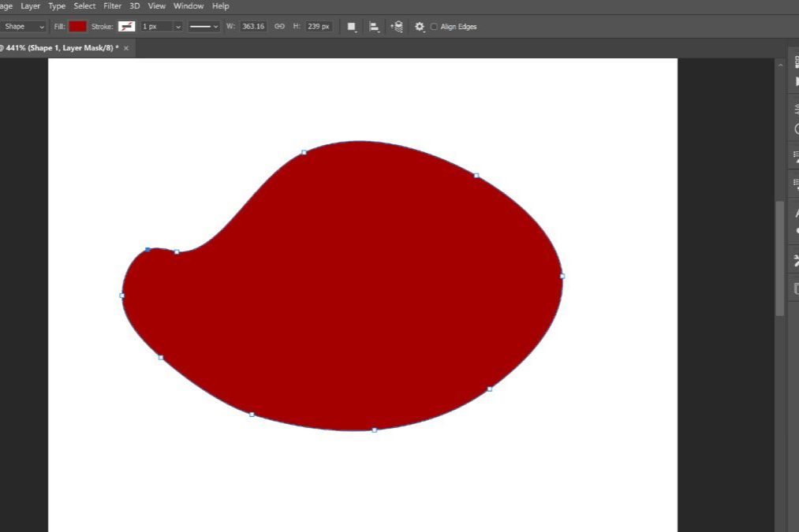This screenshot has height=532, width=799.
Task: Click the red Fill color swatch
Action: pyautogui.click(x=77, y=27)
